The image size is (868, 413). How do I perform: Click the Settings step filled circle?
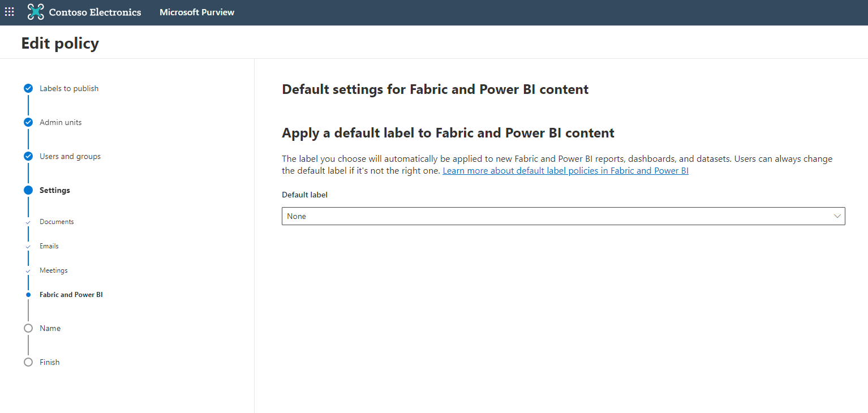coord(28,190)
